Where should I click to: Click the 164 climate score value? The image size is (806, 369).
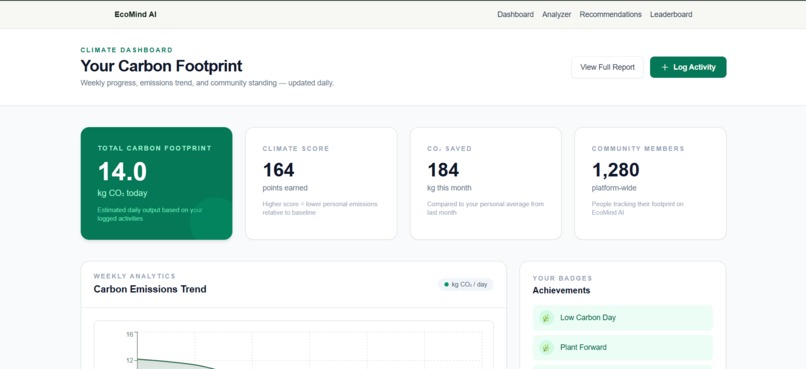point(278,170)
